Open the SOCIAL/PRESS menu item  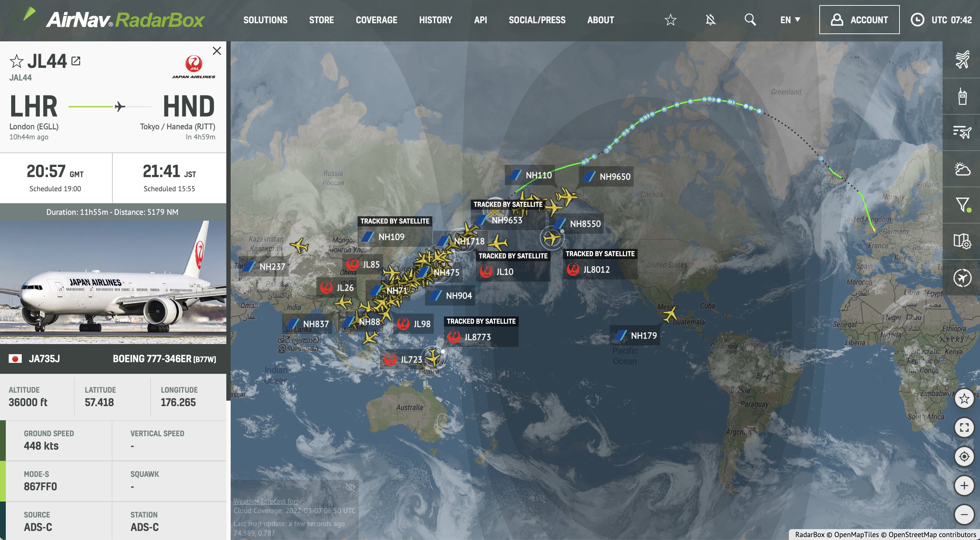pos(537,20)
